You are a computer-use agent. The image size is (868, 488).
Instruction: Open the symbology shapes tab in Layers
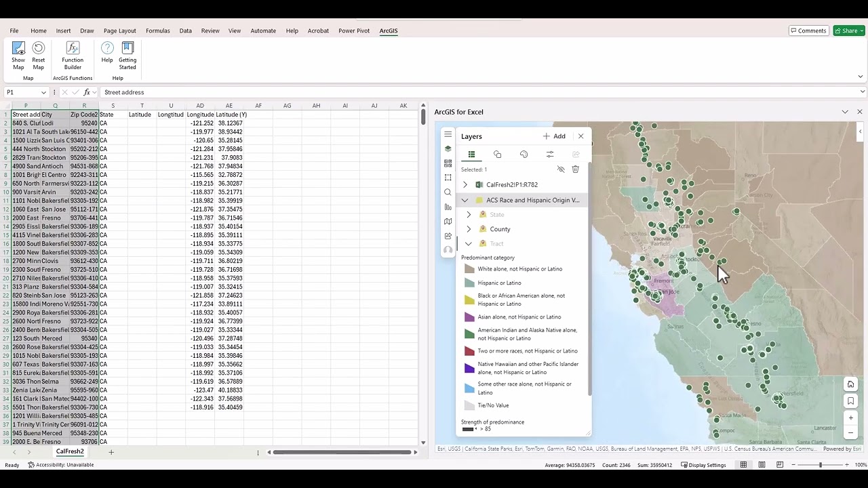[497, 155]
